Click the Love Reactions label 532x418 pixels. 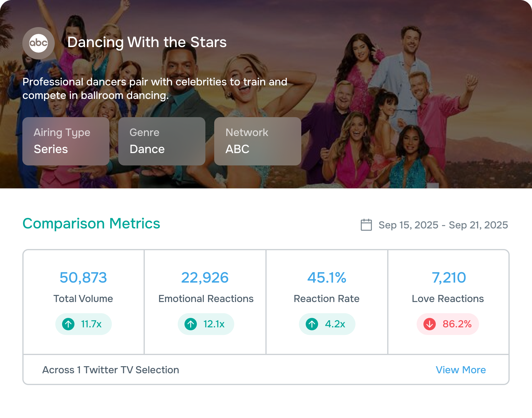pos(448,298)
